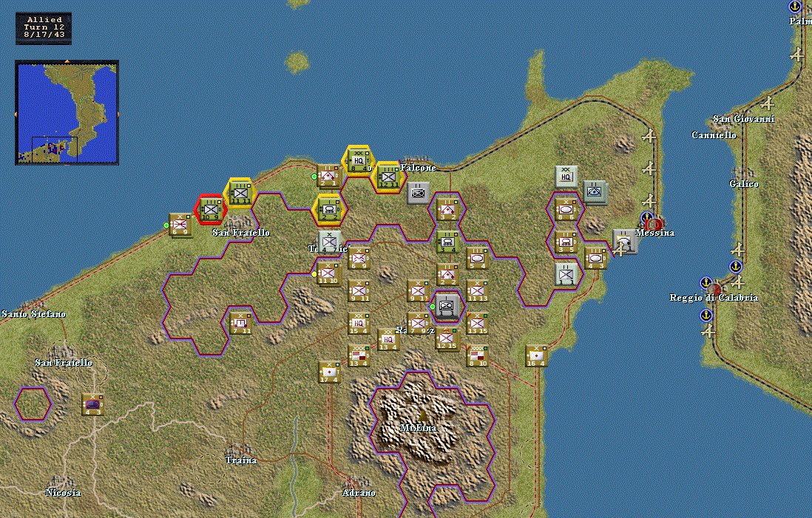812x518 pixels.
Task: Click the Allied Turn 12 date panel
Action: (44, 29)
